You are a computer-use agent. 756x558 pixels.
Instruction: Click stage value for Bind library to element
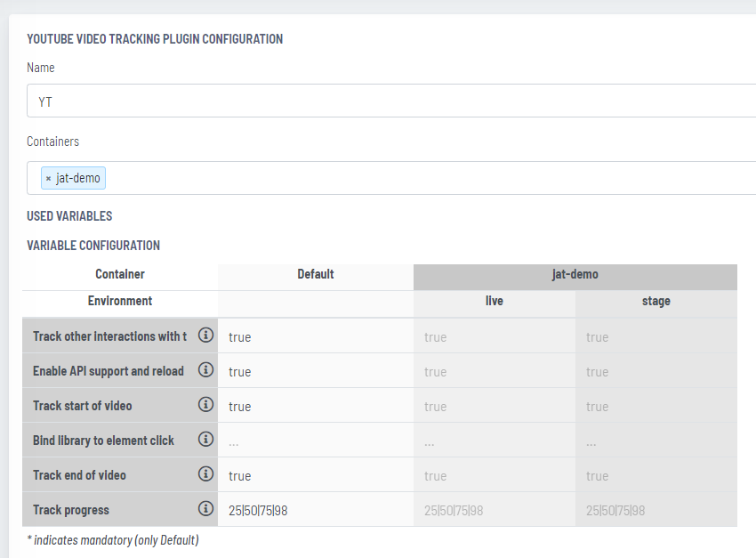[x=656, y=441]
